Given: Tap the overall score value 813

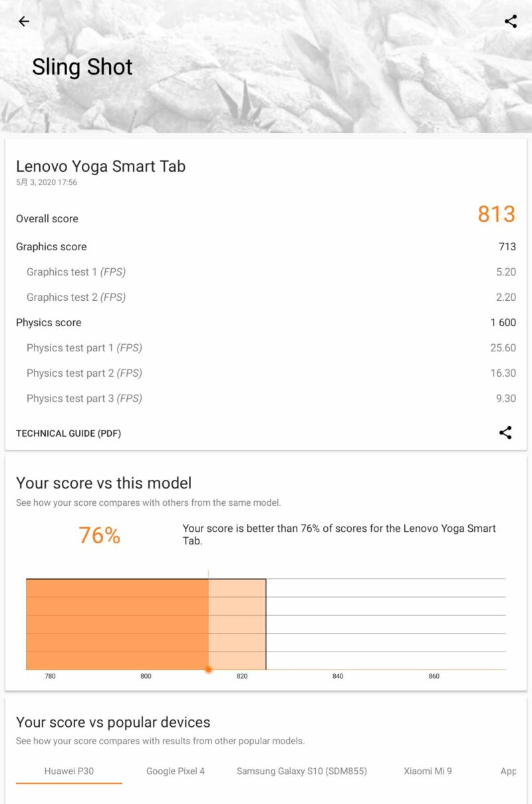Looking at the screenshot, I should pyautogui.click(x=496, y=214).
